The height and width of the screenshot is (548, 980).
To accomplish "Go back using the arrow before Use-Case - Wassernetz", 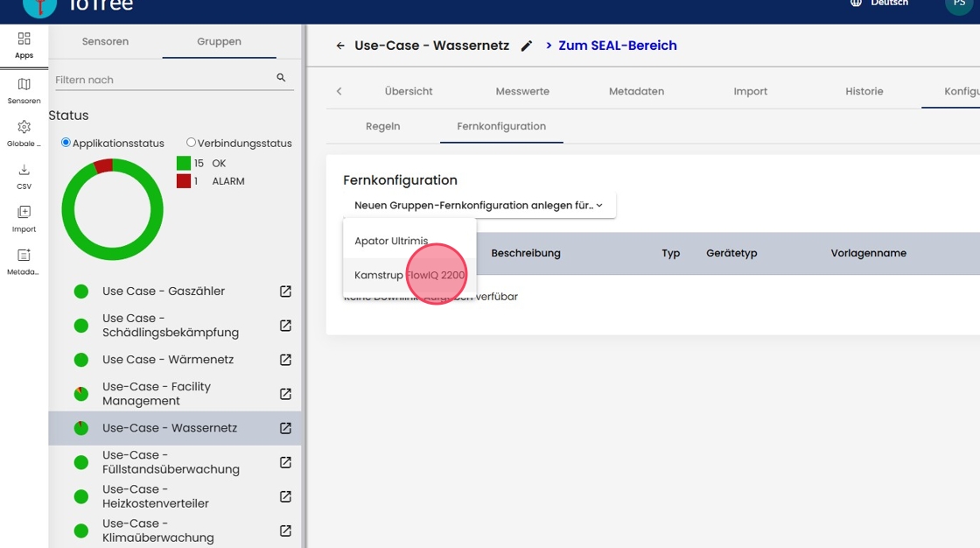I will coord(340,46).
